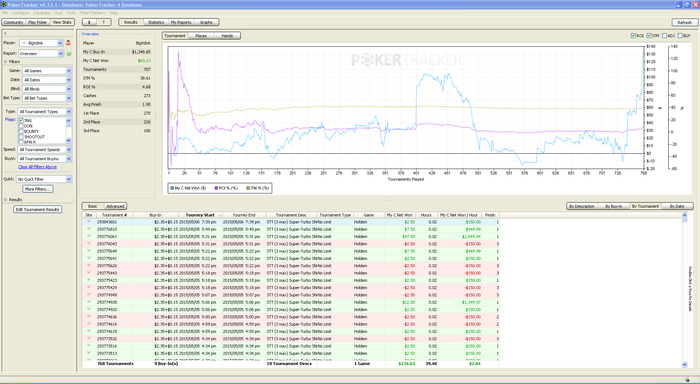This screenshot has width=700, height=384.
Task: Click the green icon next to Report dropdown
Action: pyautogui.click(x=69, y=54)
